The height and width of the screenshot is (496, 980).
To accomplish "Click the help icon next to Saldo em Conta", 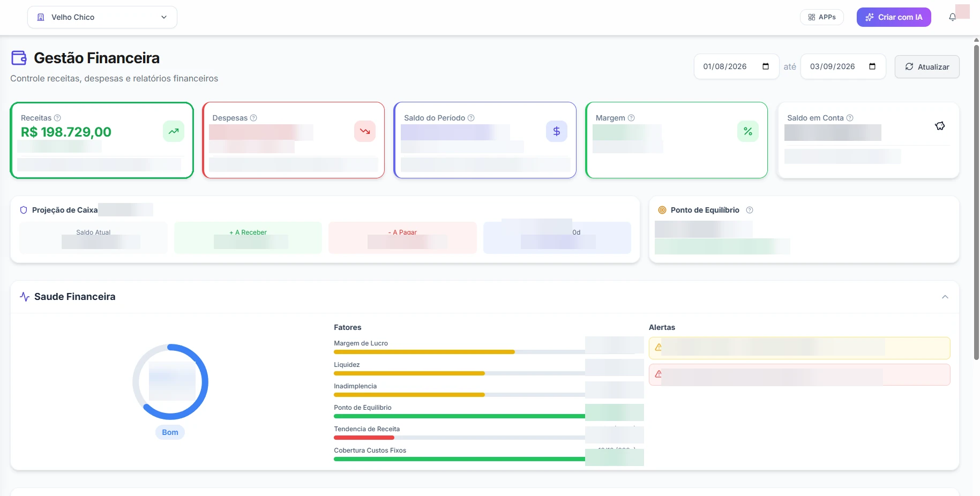I will point(850,118).
